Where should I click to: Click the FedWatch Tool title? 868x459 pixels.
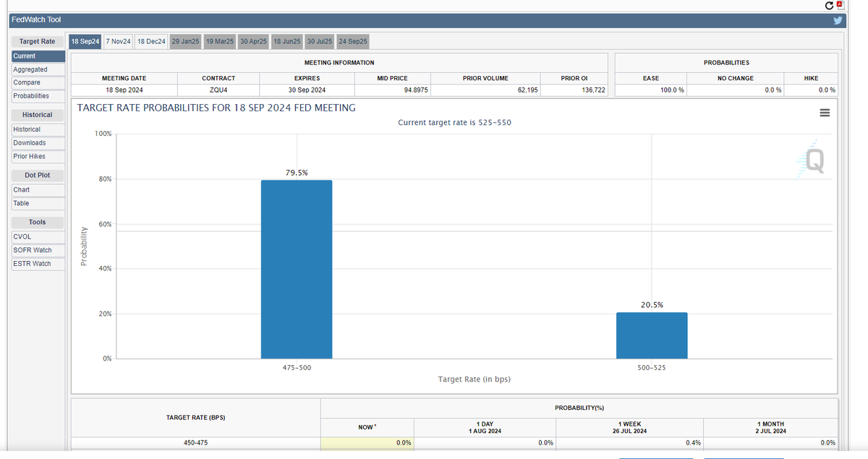coord(37,20)
